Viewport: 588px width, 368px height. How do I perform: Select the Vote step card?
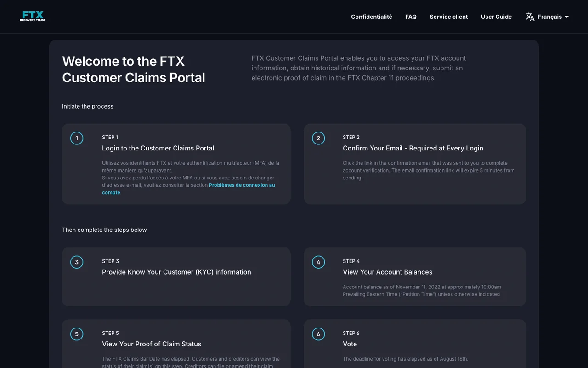[415, 344]
